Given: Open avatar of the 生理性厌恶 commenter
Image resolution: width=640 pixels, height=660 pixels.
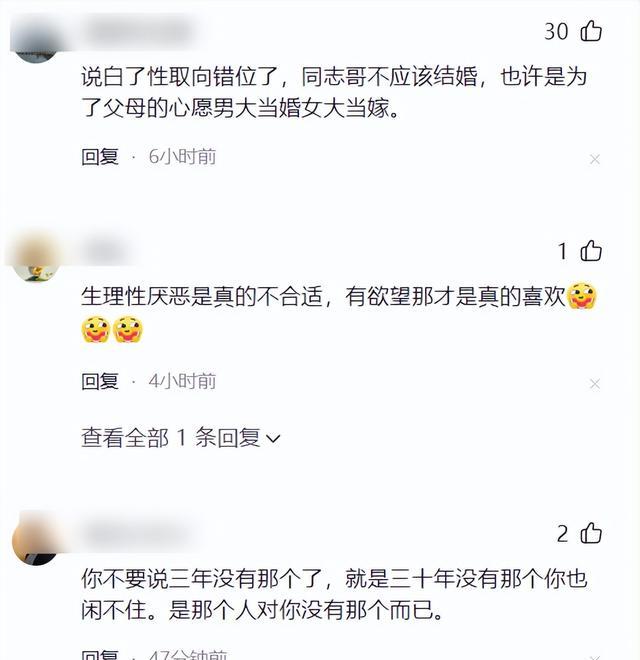Looking at the screenshot, I should pos(36,258).
